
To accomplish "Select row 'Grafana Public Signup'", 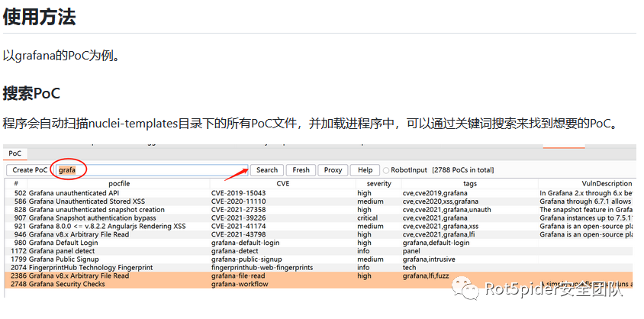I will (x=320, y=259).
